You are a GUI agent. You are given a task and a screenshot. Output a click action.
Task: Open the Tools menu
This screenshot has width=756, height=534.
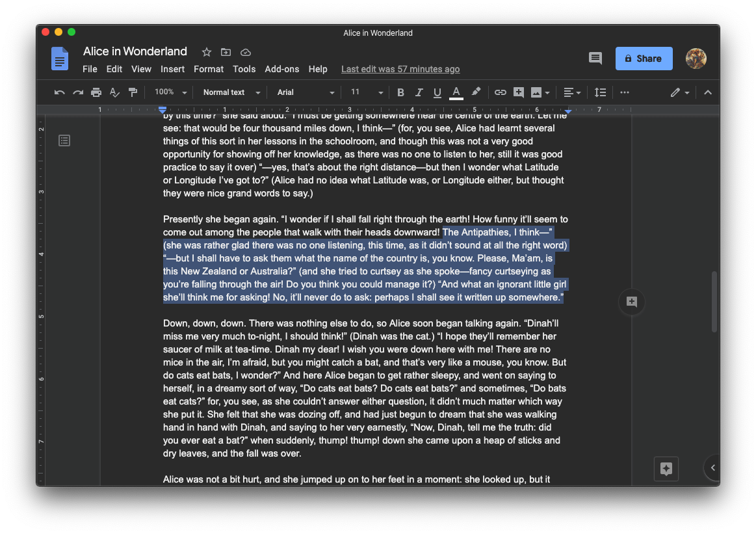(x=244, y=69)
